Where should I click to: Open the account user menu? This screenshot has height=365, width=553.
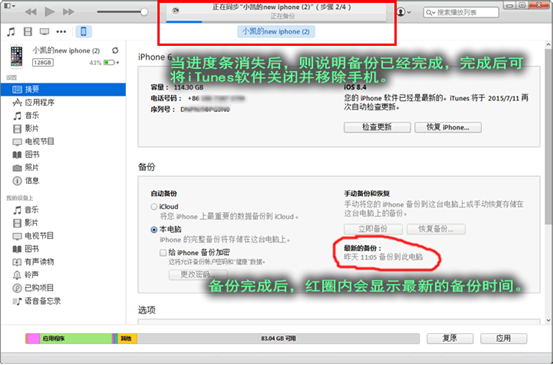[403, 12]
